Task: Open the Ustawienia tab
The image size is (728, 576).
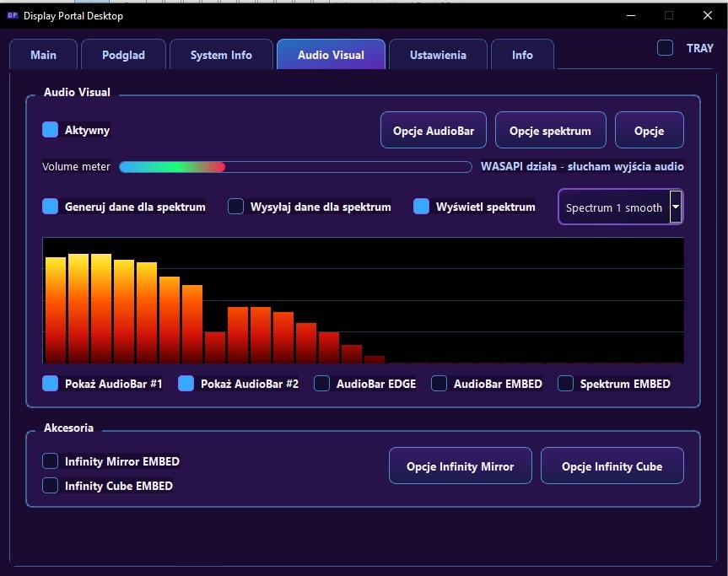Action: [438, 55]
